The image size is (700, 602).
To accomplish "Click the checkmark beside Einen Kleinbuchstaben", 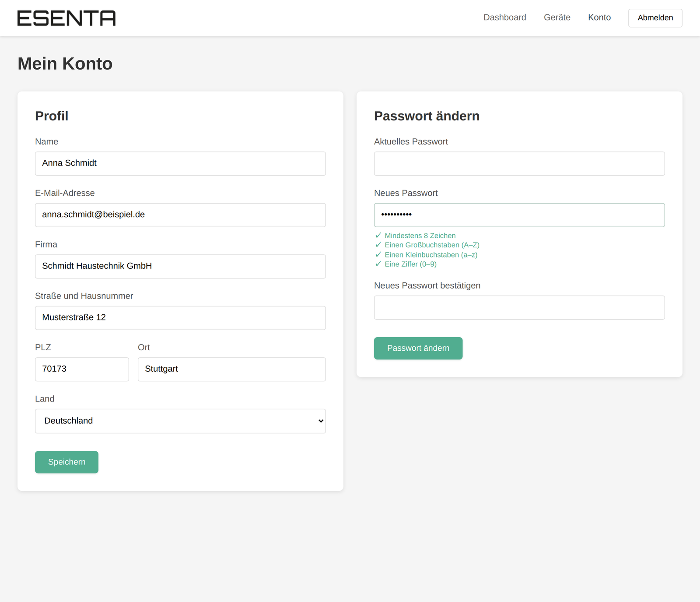I will click(378, 254).
